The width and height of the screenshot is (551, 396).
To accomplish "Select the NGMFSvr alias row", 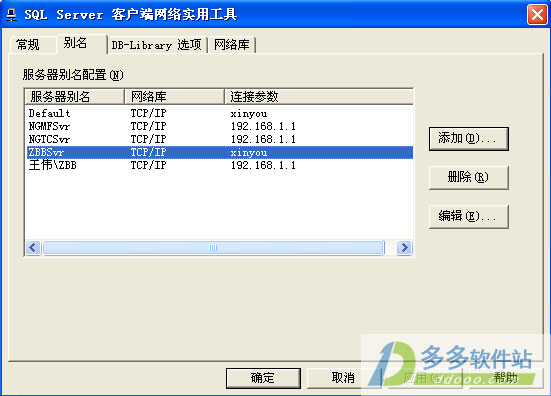I will click(219, 126).
